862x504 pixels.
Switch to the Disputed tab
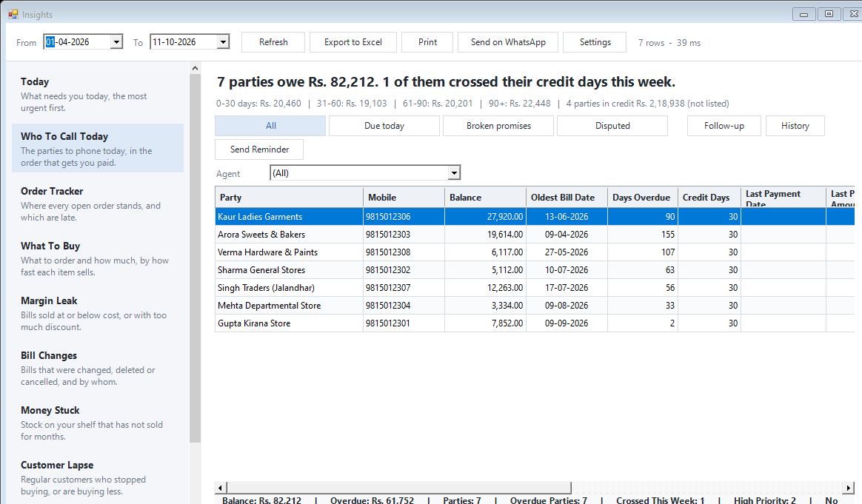612,126
